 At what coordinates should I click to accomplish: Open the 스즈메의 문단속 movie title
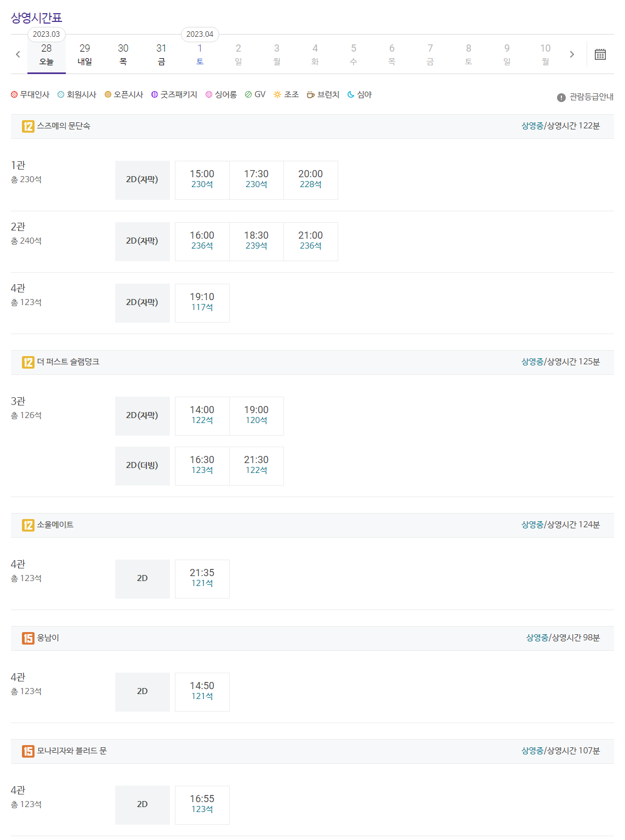tap(64, 126)
